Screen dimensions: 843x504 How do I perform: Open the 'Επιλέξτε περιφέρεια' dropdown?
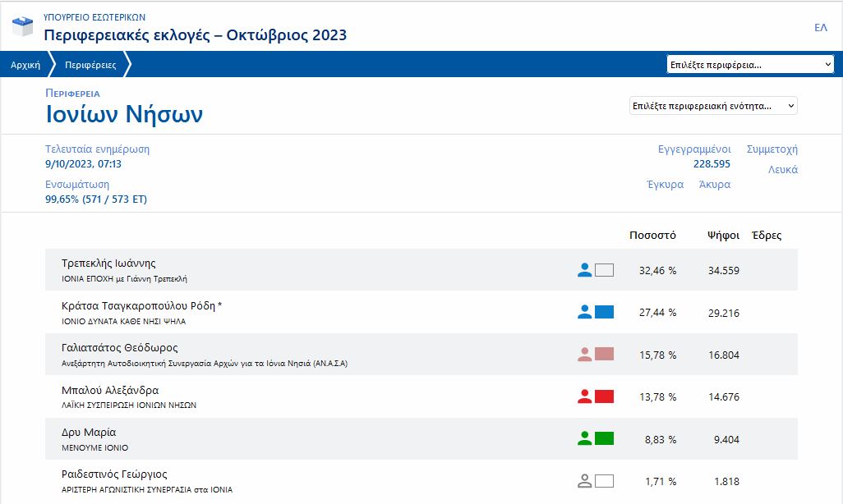coord(749,65)
